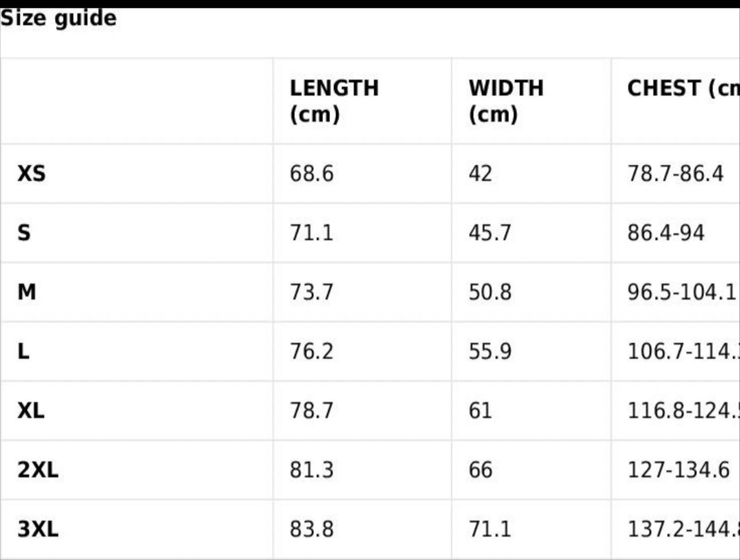Click the 3XL length value 83.8
Screen dimensions: 740x560
[x=311, y=529]
